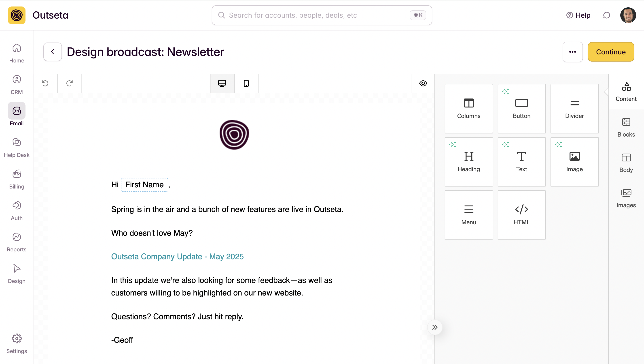Switch to the Body tab
644x364 pixels.
(626, 163)
